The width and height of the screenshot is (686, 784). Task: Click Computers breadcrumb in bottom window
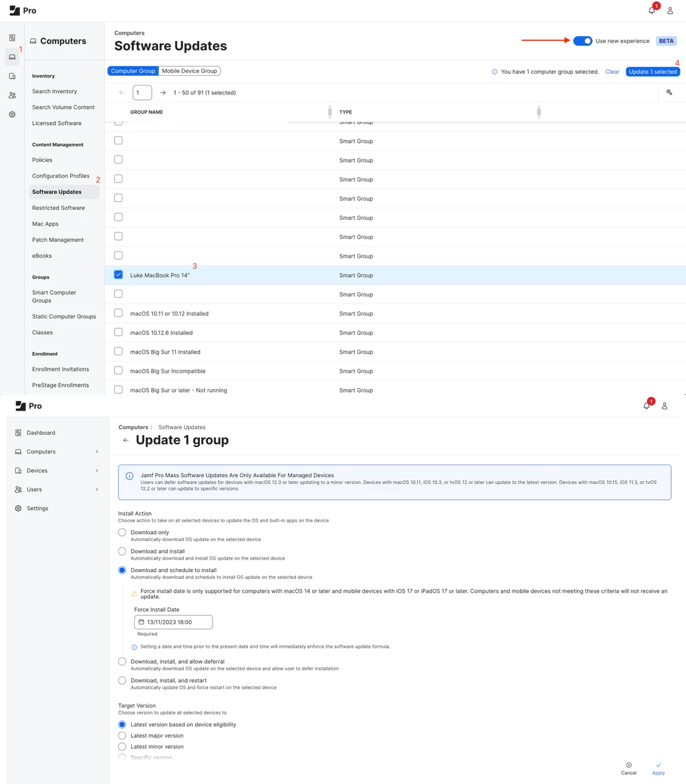[133, 427]
